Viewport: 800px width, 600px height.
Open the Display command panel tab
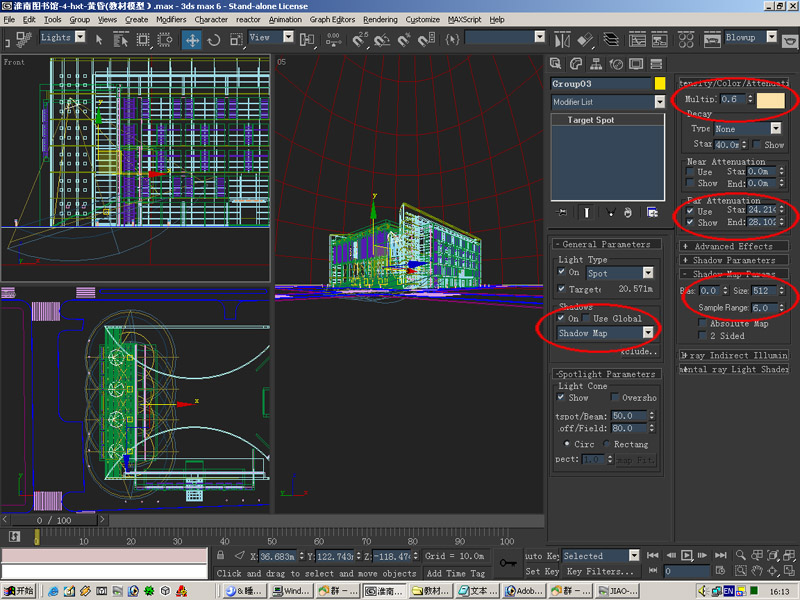click(636, 64)
